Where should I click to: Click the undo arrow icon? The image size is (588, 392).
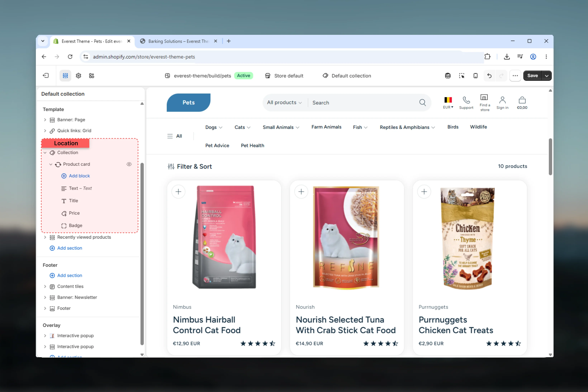click(489, 75)
